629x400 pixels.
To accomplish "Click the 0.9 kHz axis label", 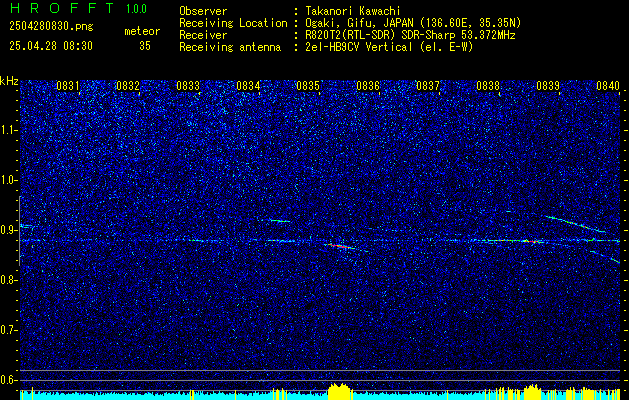I will click(8, 230).
